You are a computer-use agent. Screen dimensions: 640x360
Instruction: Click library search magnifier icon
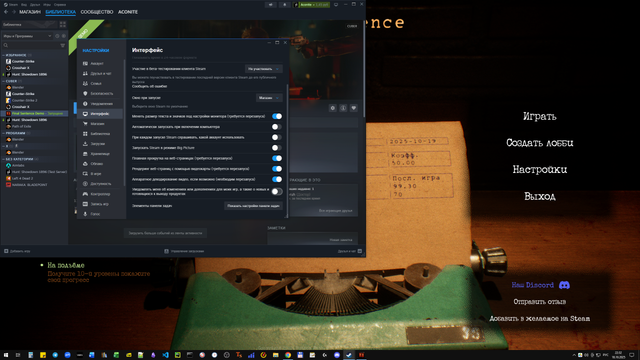[6, 45]
